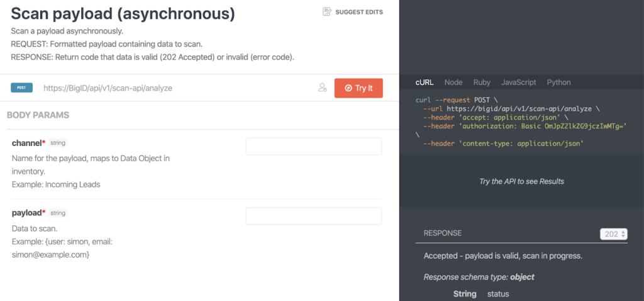Viewport: 644px width, 301px height.
Task: Click the blue POST method badge
Action: (x=22, y=88)
